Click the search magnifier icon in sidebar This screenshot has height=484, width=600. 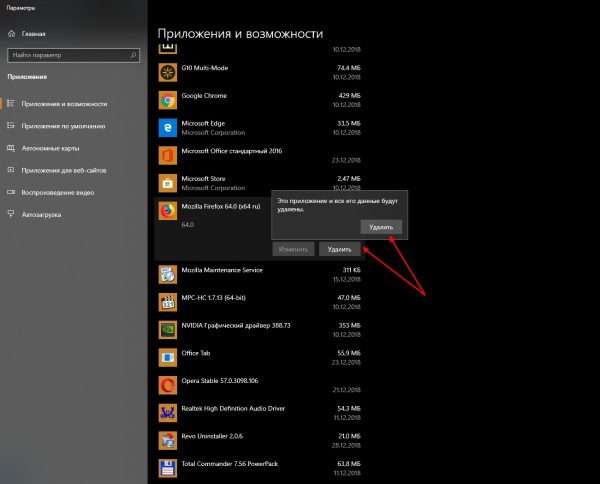pos(133,55)
